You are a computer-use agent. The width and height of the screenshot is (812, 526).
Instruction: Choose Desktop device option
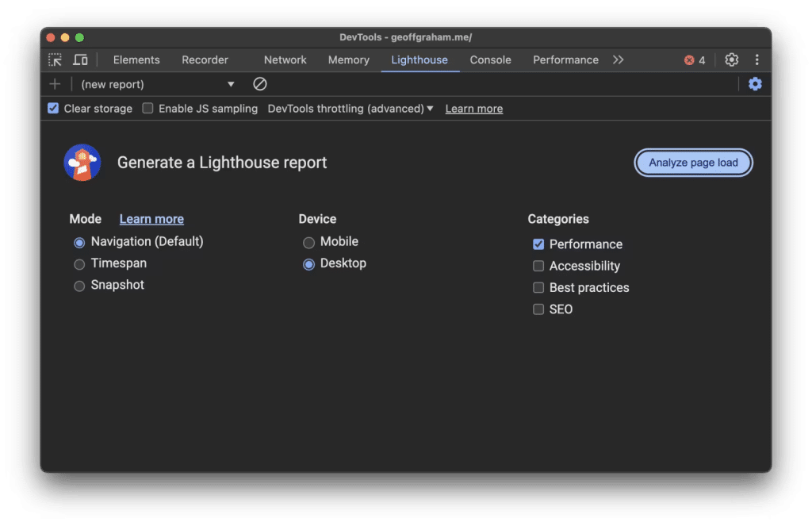pos(308,264)
